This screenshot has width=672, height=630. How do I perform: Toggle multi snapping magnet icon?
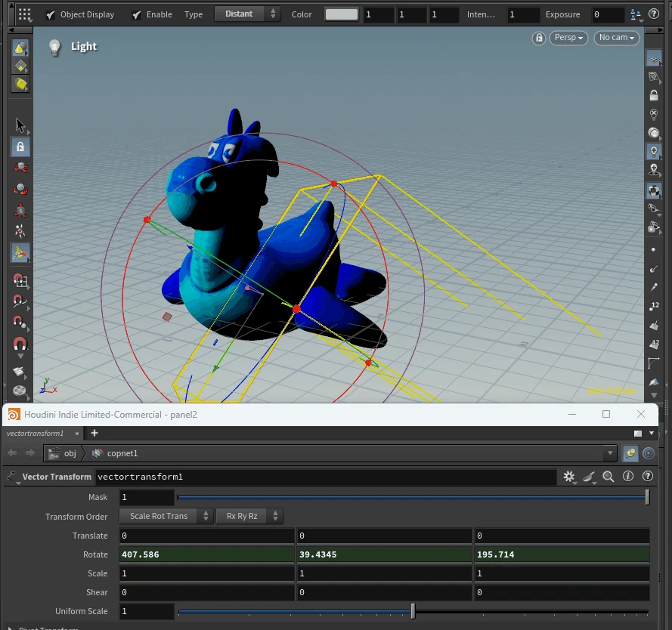[x=20, y=344]
